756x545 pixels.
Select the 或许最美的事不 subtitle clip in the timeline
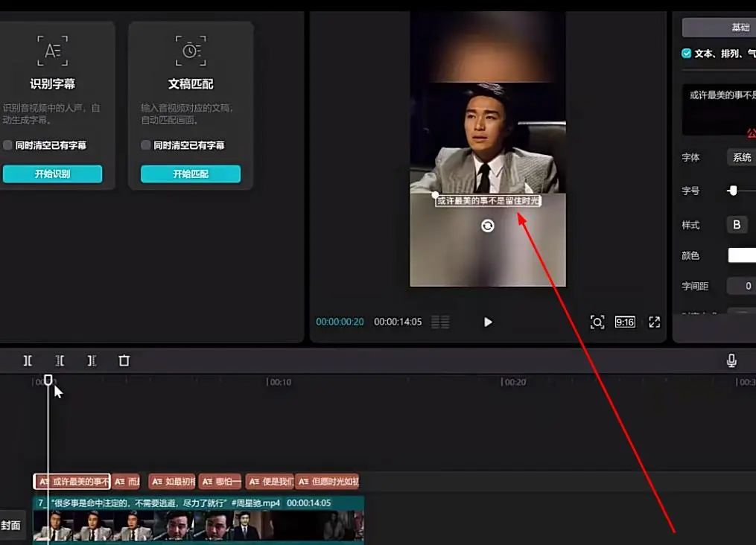(72, 481)
